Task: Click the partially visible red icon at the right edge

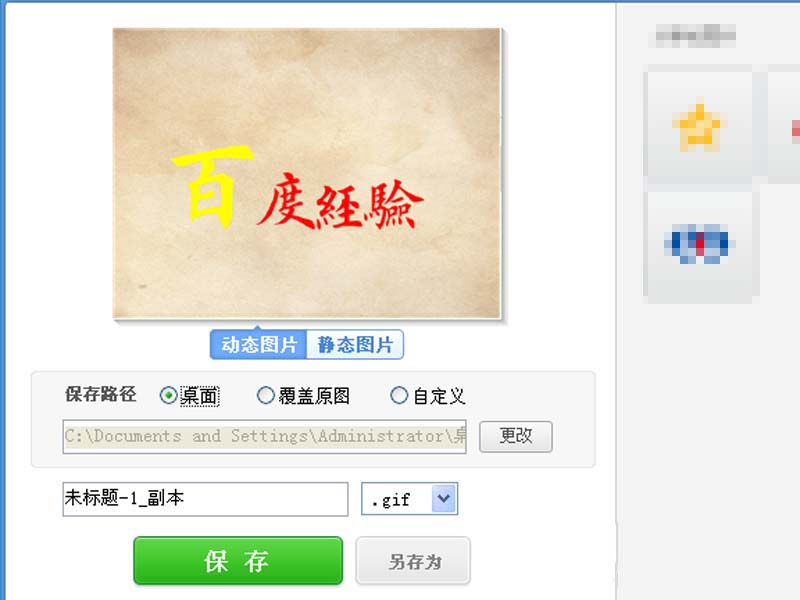Action: [x=795, y=130]
